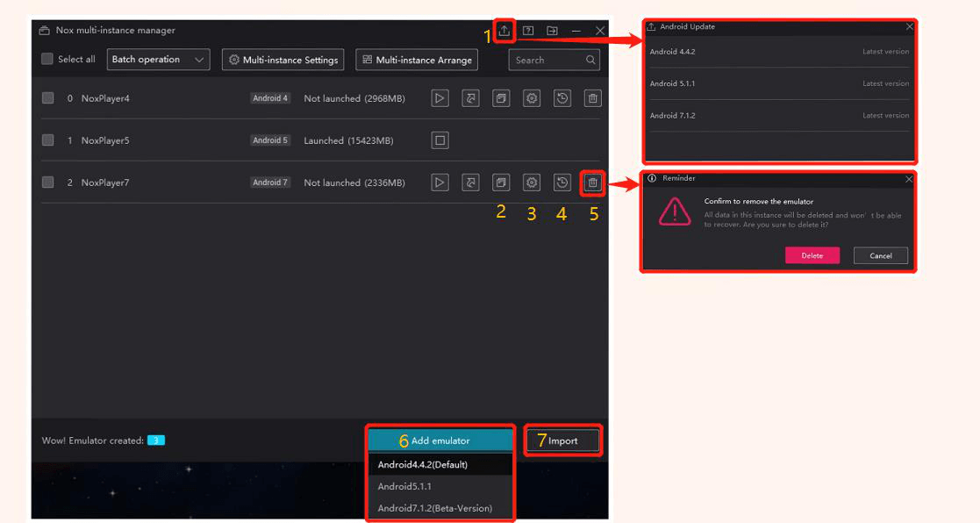The height and width of the screenshot is (523, 980).
Task: Expand the Batch operation dropdown
Action: [158, 60]
